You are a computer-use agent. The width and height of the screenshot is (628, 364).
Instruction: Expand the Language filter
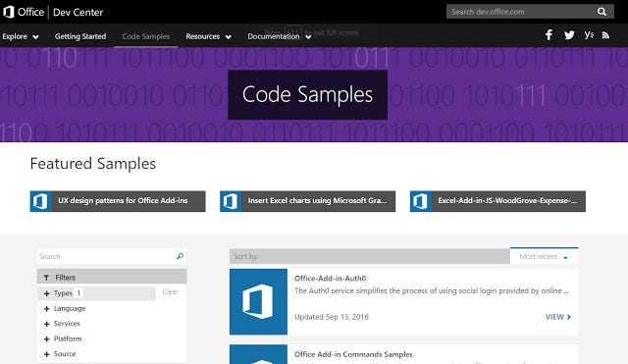(46, 309)
